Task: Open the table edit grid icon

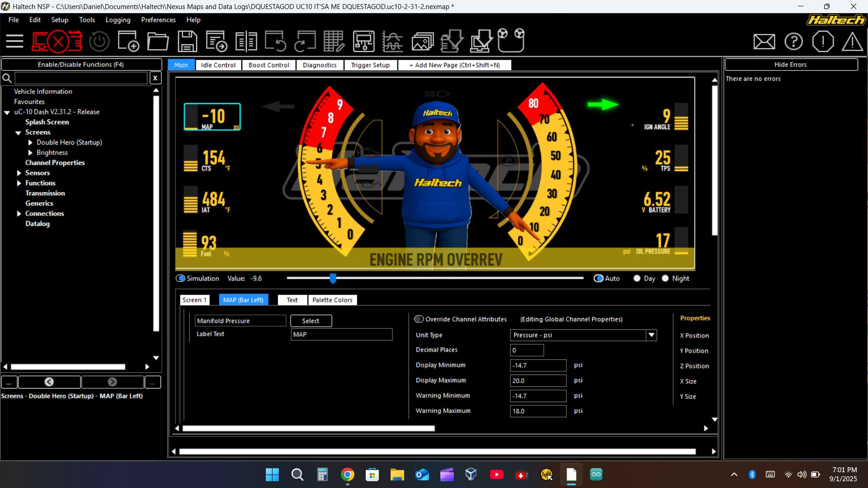Action: 334,41
